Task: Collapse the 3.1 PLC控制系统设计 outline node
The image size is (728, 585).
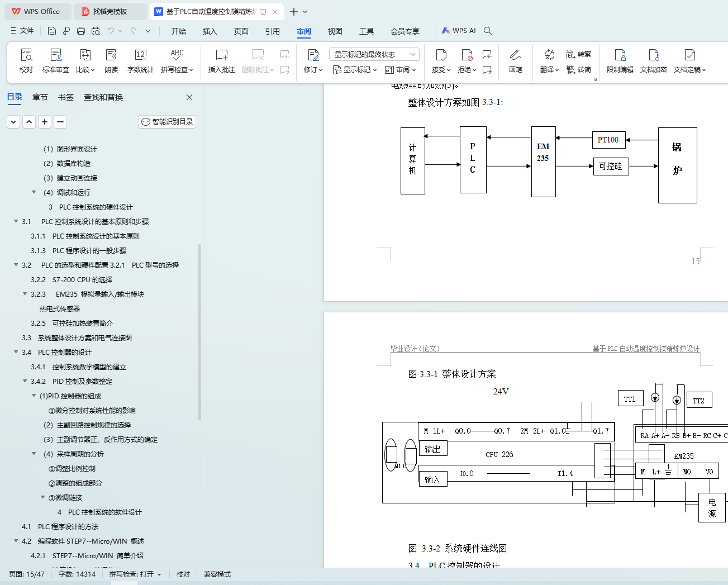Action: pyautogui.click(x=16, y=221)
